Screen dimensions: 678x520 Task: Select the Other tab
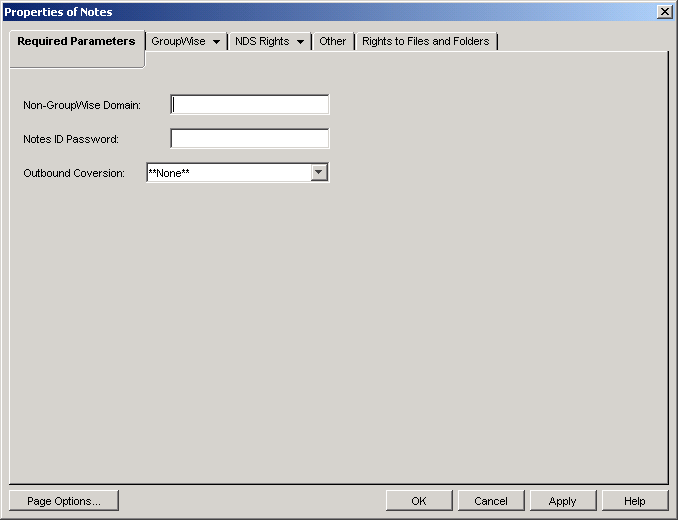pyautogui.click(x=333, y=41)
